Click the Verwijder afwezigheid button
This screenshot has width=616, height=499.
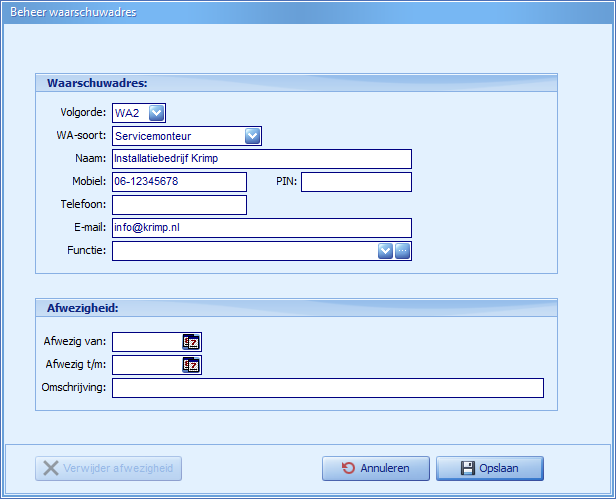tap(108, 468)
